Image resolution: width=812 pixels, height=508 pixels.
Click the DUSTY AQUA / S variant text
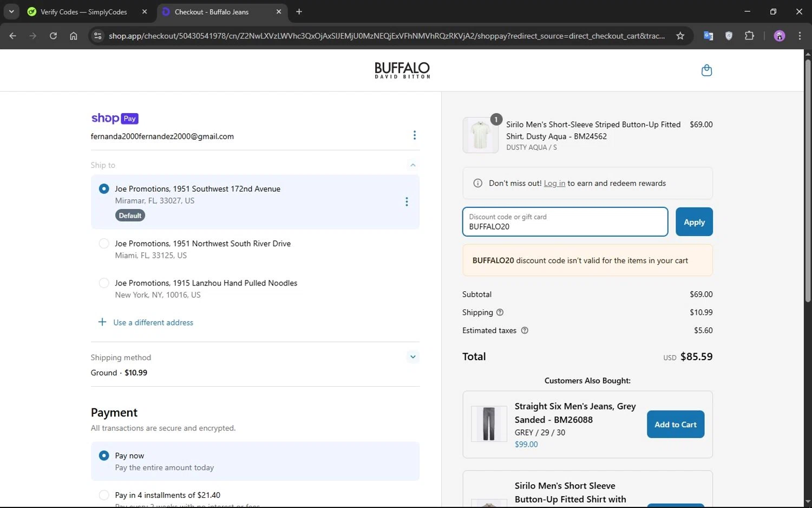coord(532,147)
